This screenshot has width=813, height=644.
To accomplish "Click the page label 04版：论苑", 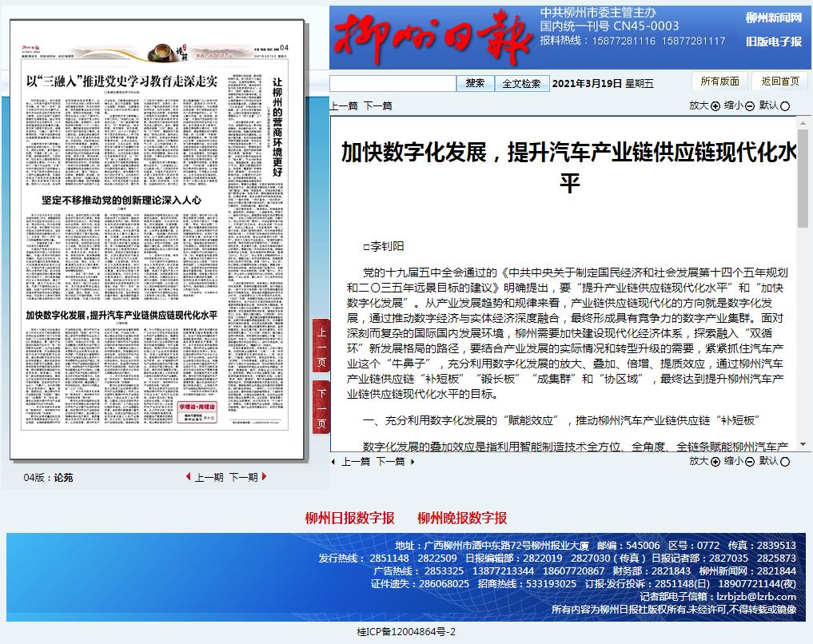I will click(x=48, y=478).
